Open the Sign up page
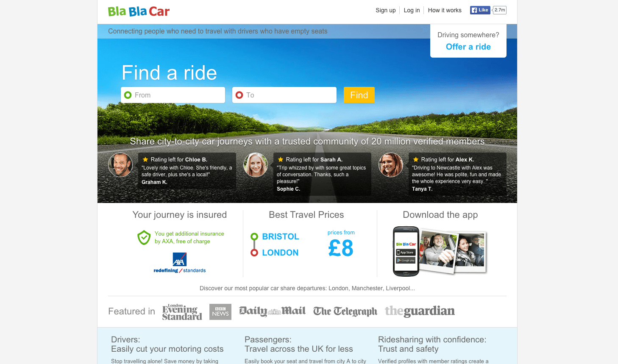Screen dimensions: 618x364 [386, 10]
